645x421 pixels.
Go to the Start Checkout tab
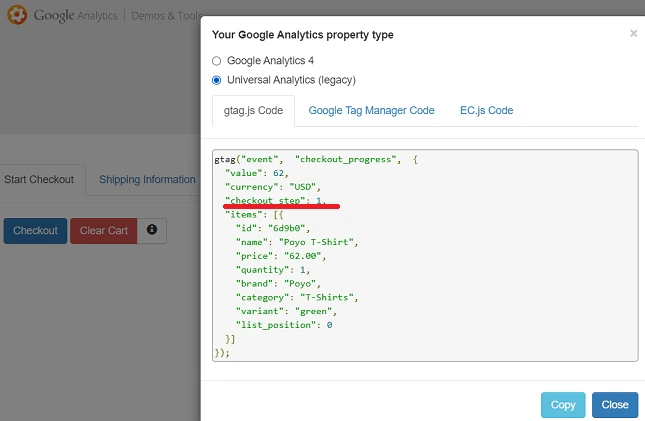(x=39, y=180)
